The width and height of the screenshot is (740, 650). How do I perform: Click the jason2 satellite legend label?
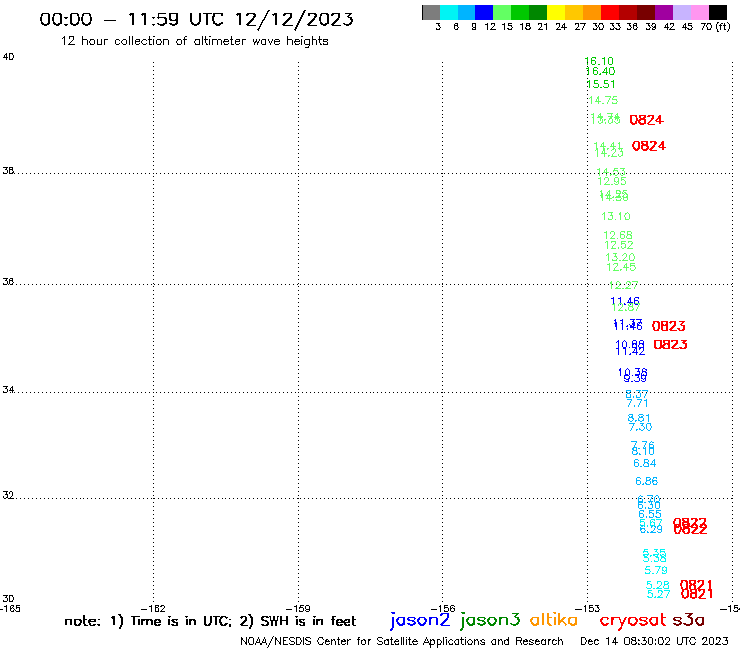point(420,620)
